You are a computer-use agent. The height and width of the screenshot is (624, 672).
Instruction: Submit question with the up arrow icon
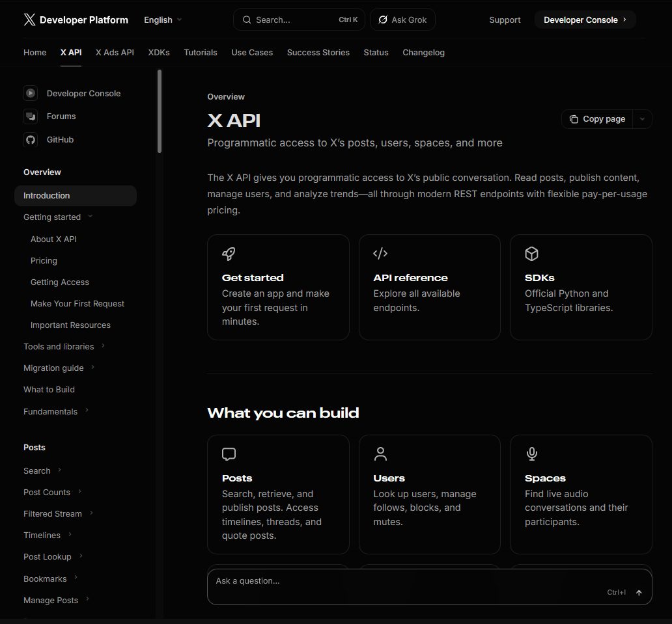click(639, 593)
